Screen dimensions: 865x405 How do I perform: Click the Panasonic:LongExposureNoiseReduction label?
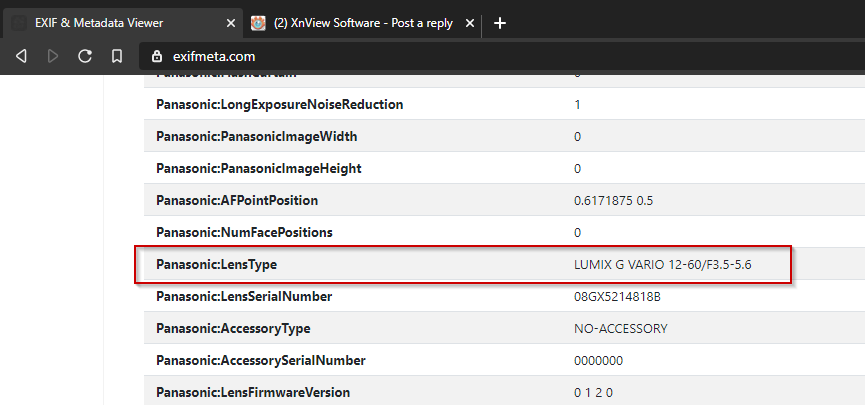click(x=279, y=105)
